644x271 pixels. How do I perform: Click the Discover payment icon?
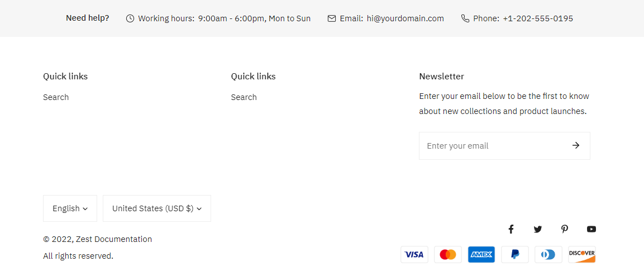(x=581, y=255)
